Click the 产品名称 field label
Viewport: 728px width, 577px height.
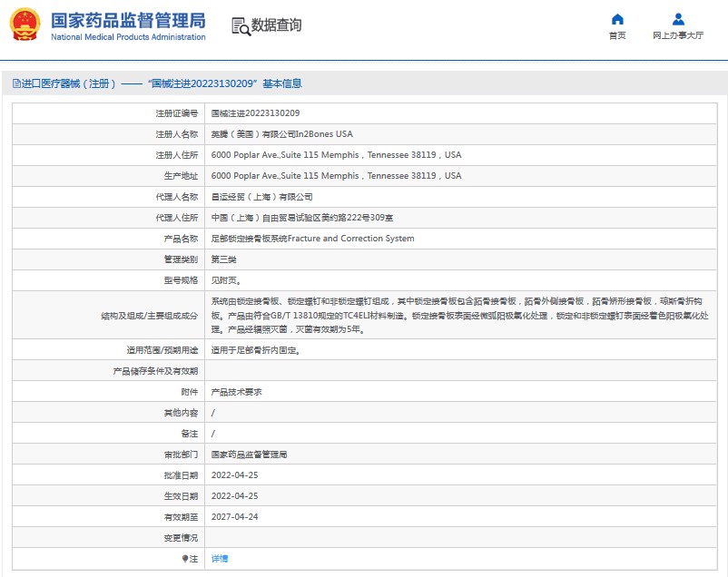click(181, 239)
